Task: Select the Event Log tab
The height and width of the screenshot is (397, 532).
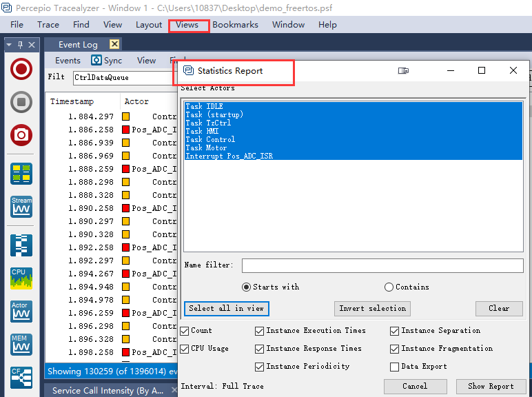Action: pos(78,44)
